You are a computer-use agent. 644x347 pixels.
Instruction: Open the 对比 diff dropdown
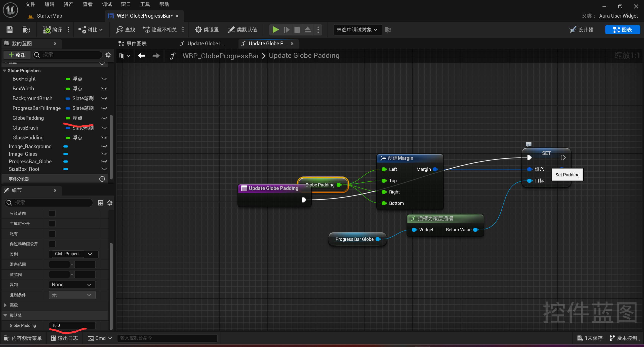90,30
